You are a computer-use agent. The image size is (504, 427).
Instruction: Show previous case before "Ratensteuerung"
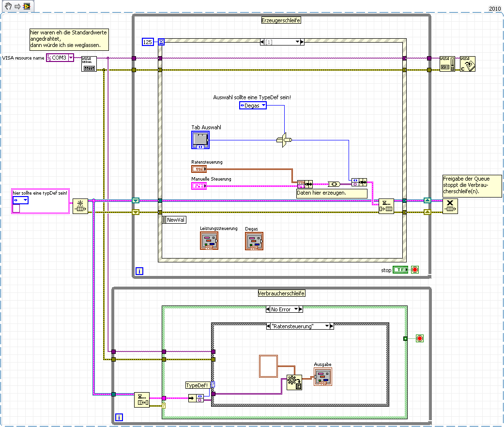[x=268, y=326]
